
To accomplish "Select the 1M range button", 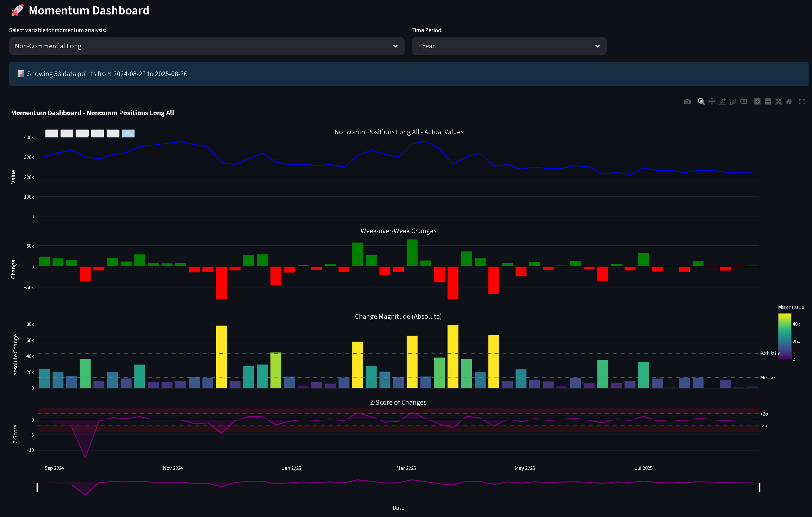I will click(51, 133).
